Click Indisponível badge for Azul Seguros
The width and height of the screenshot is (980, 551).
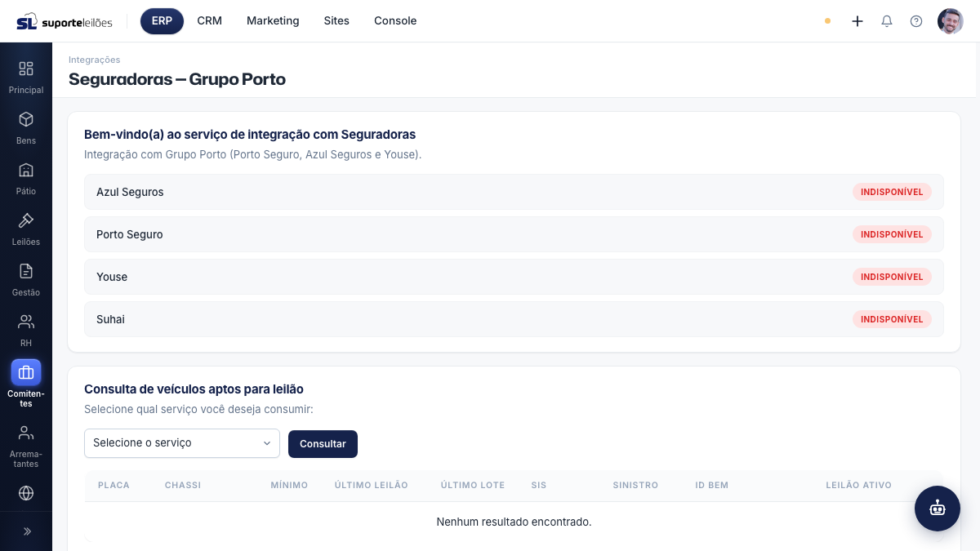pos(892,192)
